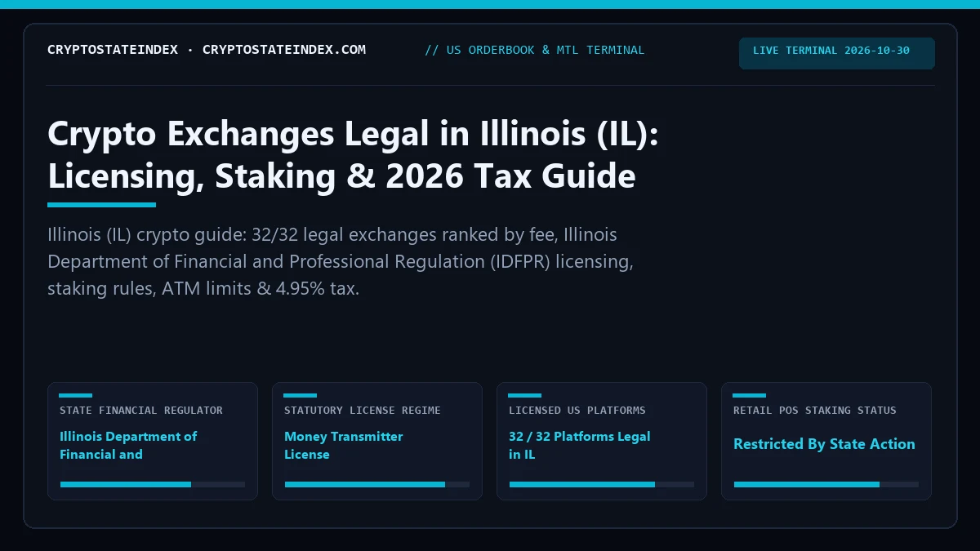980x551 pixels.
Task: Click the US ORDERBOOK & MTL TERMINAL label
Action: pyautogui.click(x=534, y=50)
